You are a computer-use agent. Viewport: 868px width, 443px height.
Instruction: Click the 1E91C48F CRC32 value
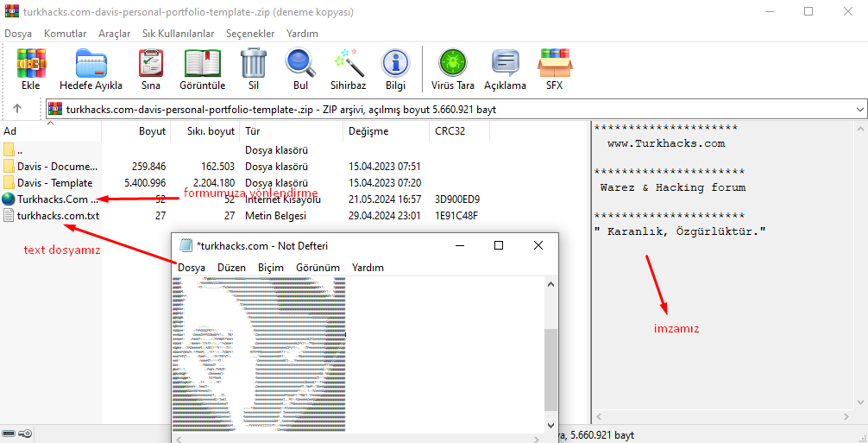click(456, 215)
